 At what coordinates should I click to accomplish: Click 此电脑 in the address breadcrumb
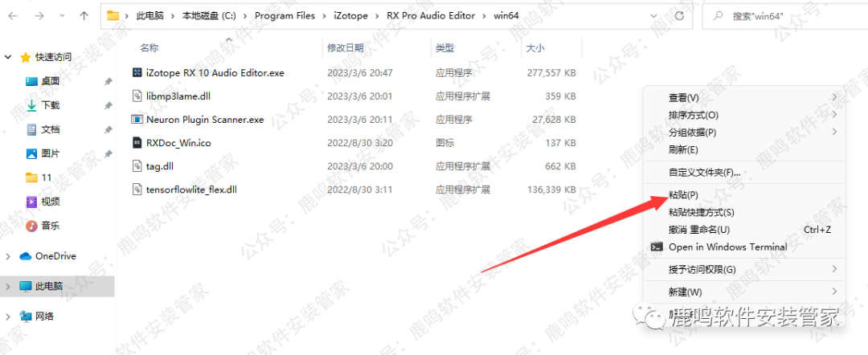pyautogui.click(x=150, y=15)
